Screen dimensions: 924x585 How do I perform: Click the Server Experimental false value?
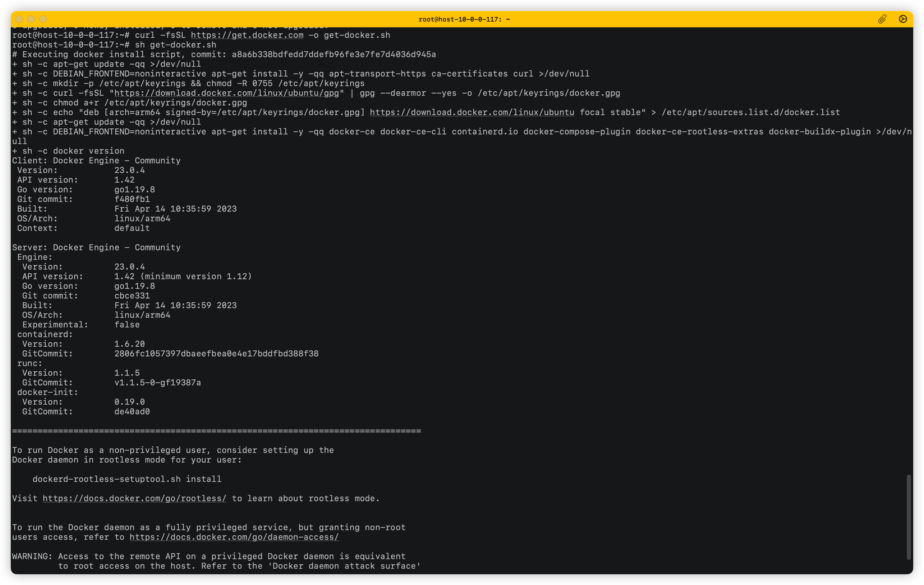(127, 325)
